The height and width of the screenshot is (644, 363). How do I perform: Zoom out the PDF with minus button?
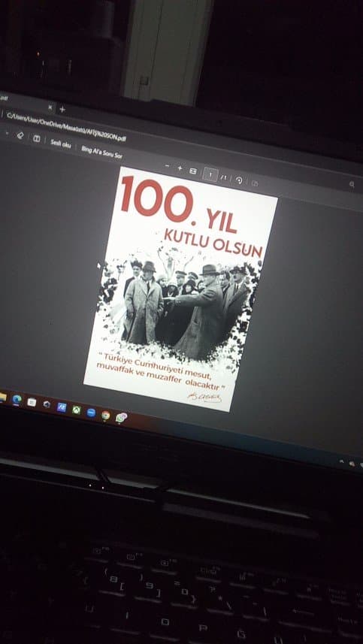167,166
